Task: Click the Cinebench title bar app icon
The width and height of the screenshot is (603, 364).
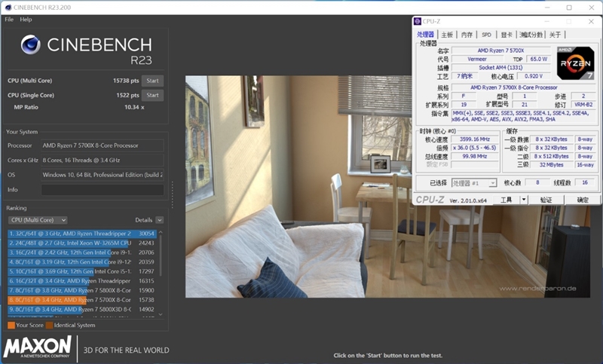Action: 8,8
